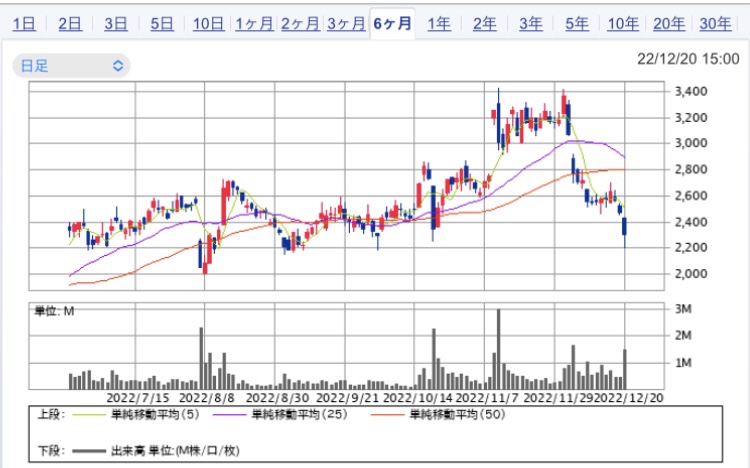Click the 2,000 price axis label
Screen dimensions: 750x468
[x=691, y=274]
